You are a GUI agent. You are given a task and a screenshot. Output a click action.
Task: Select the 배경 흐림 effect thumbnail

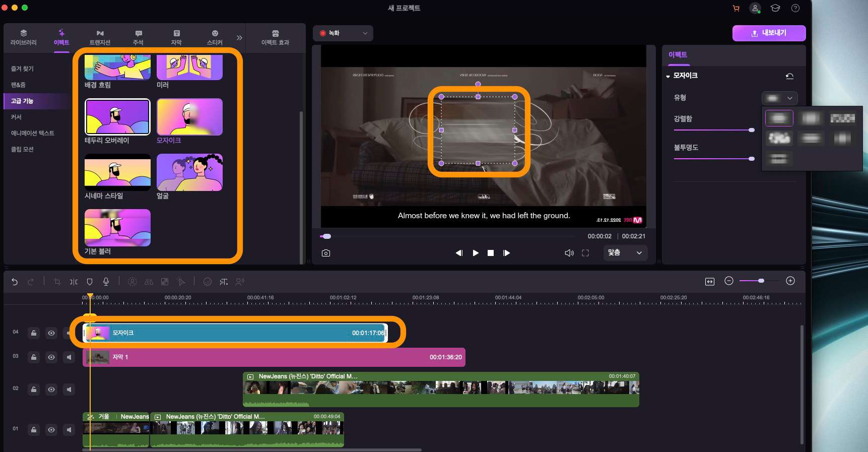pos(117,68)
